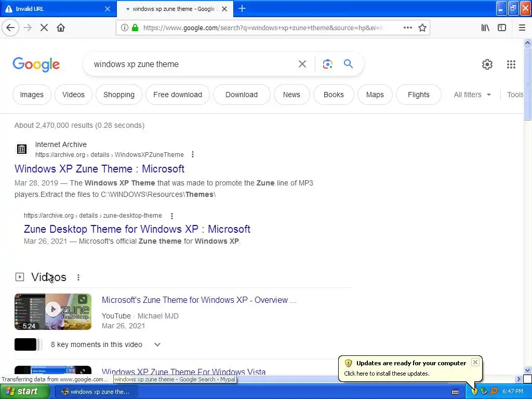532x399 pixels.
Task: Search by image using the camera lens icon
Action: coord(327,64)
